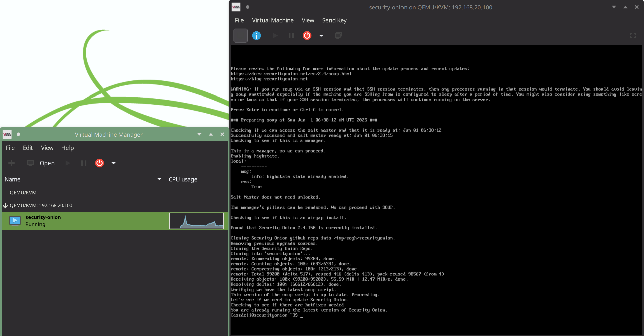Open Virtual Machine menu
The height and width of the screenshot is (336, 644).
coord(273,20)
